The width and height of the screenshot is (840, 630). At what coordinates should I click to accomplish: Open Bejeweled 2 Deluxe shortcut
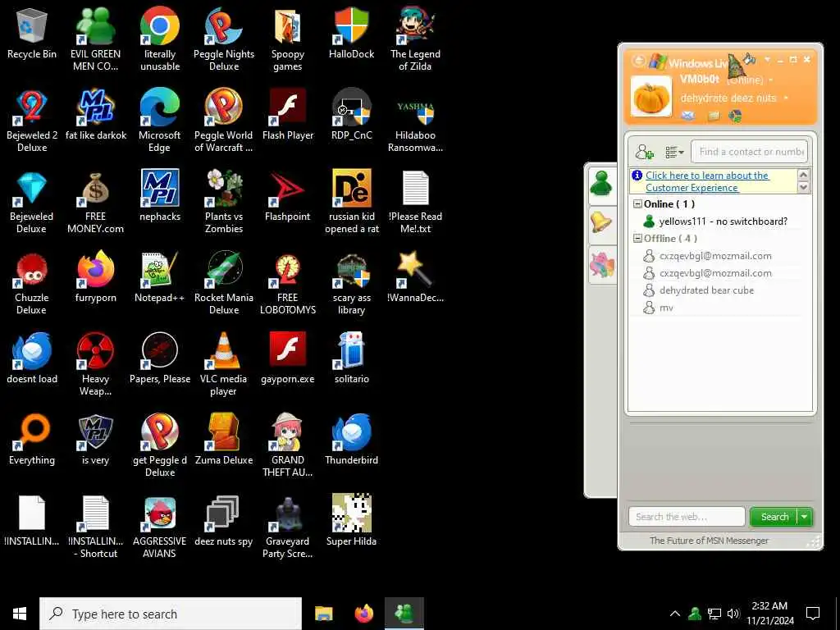(32, 121)
